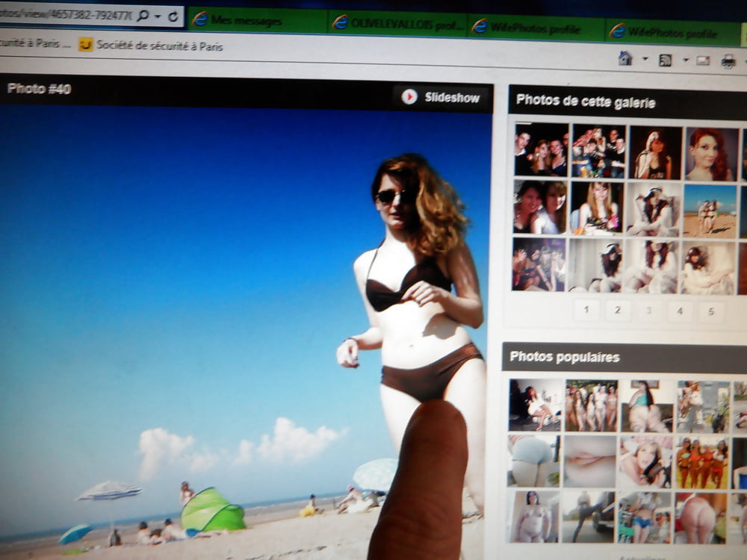Go to gallery page 2

click(617, 309)
